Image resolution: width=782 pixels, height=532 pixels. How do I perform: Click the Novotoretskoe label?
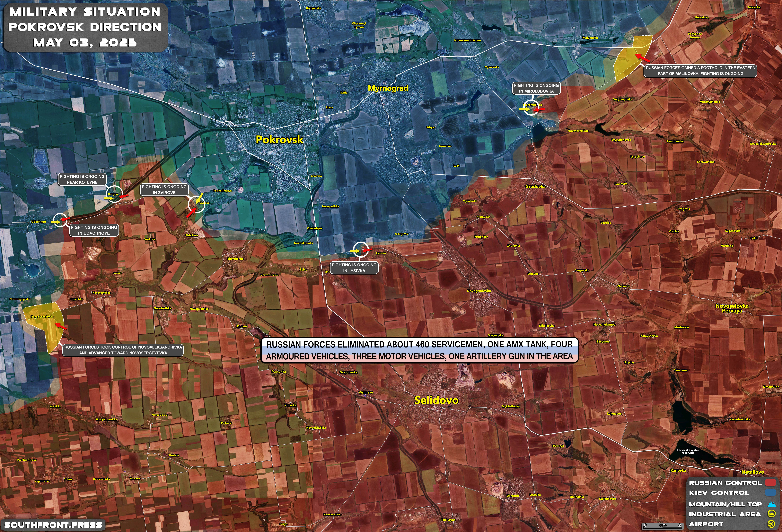coord(578,131)
